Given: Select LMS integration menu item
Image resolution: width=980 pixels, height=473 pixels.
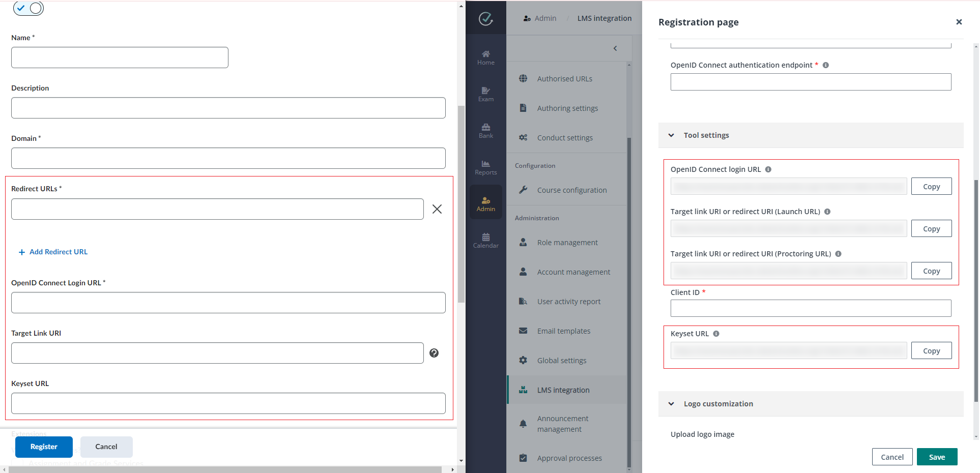Looking at the screenshot, I should 567,390.
